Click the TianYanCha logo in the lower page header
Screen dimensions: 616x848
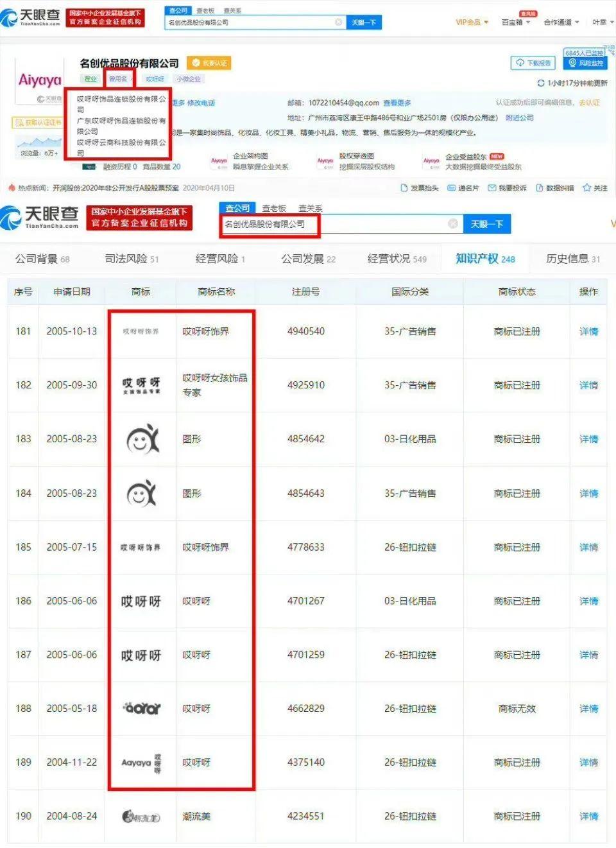(x=40, y=217)
